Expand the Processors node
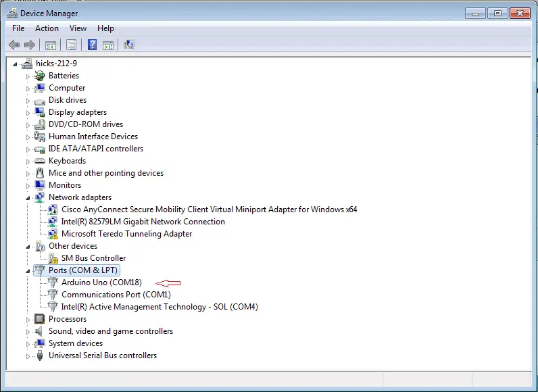Image resolution: width=538 pixels, height=392 pixels. coord(28,320)
